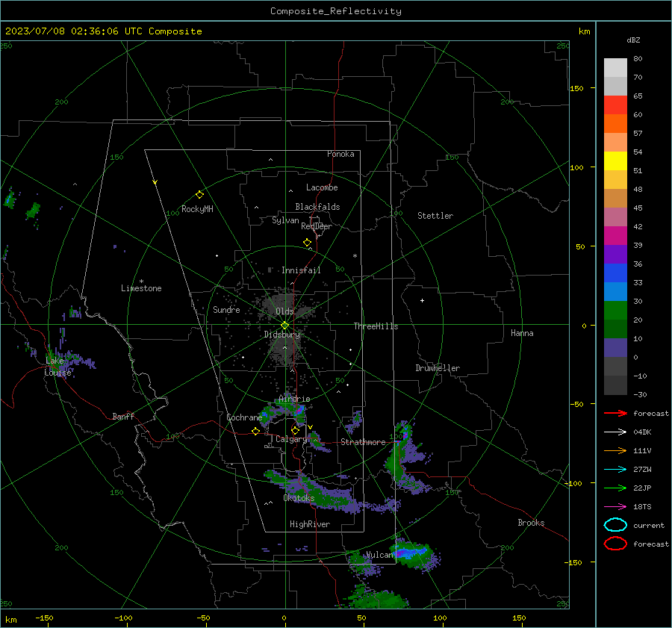The image size is (672, 628).
Task: Click the magenta 39–42 dBZ color swatch
Action: coord(615,235)
